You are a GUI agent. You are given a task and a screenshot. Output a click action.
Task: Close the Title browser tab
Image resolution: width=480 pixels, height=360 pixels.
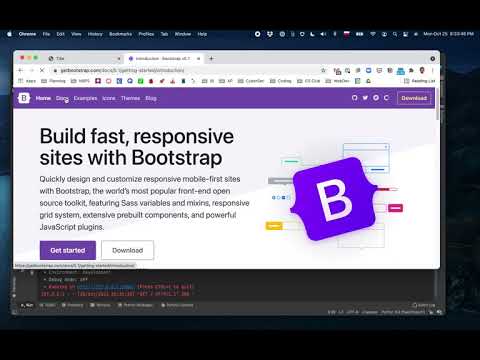119,59
